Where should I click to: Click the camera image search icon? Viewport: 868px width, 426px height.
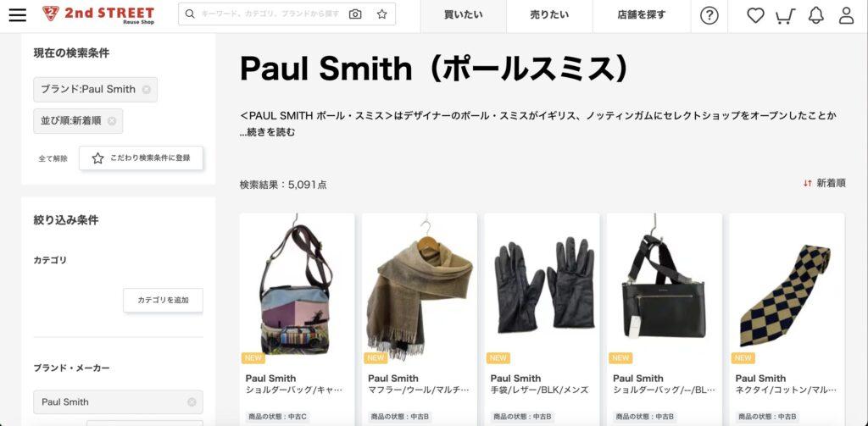355,14
